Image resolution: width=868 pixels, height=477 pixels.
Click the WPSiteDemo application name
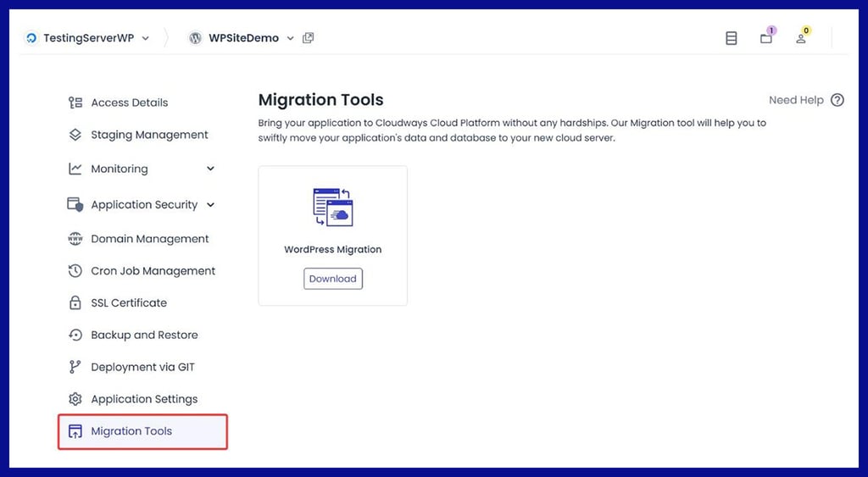pyautogui.click(x=243, y=38)
